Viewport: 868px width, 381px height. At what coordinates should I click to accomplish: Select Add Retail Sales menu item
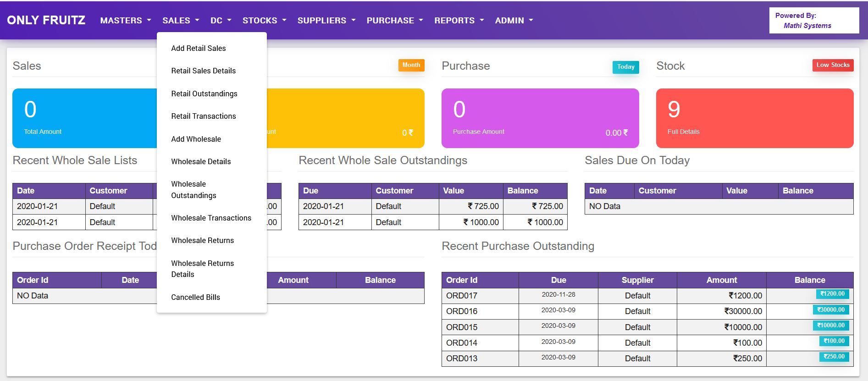[x=199, y=49]
